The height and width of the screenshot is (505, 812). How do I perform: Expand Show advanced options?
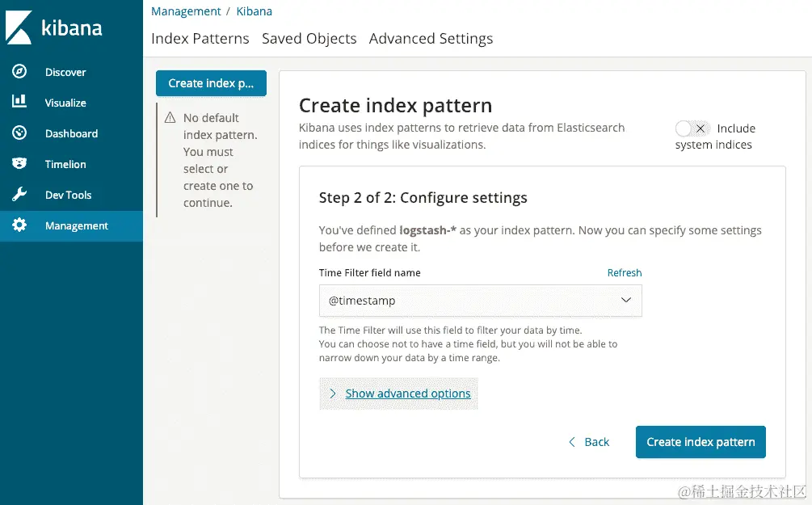point(408,393)
